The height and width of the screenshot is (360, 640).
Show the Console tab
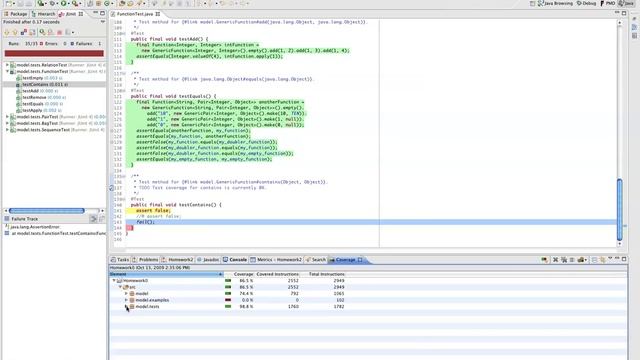click(235, 260)
